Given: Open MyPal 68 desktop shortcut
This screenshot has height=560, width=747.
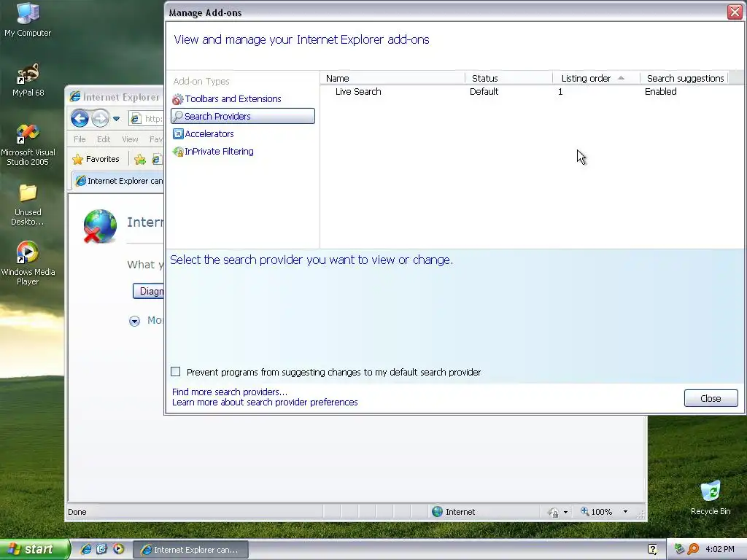Looking at the screenshot, I should 28,80.
